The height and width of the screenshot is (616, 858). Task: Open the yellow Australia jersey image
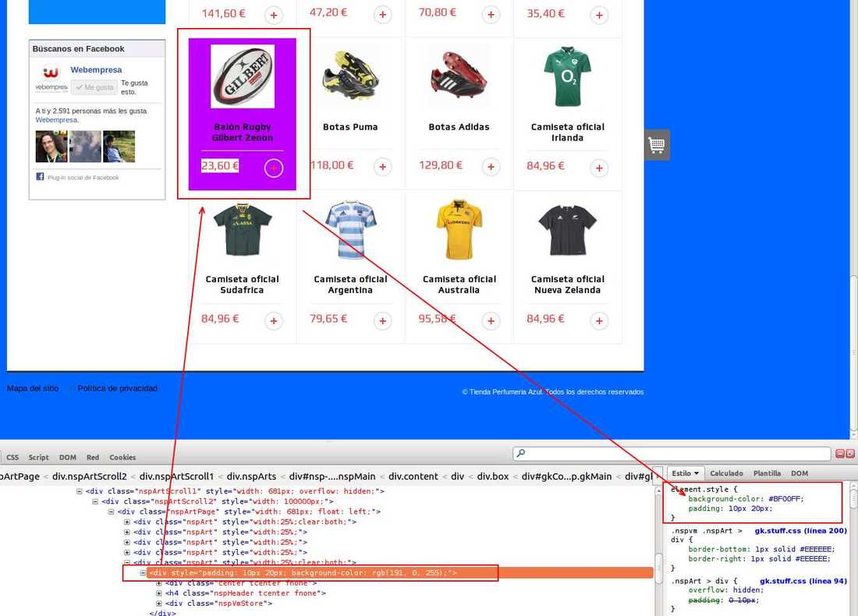459,229
